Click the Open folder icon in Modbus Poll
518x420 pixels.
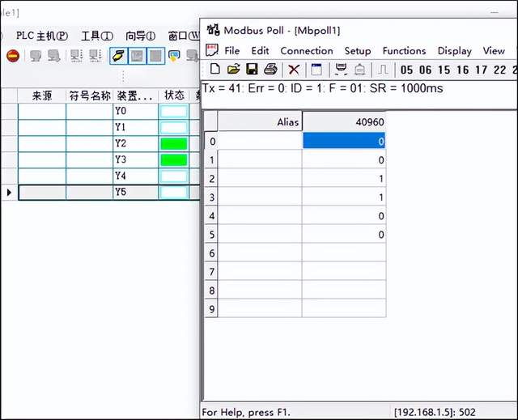[234, 69]
